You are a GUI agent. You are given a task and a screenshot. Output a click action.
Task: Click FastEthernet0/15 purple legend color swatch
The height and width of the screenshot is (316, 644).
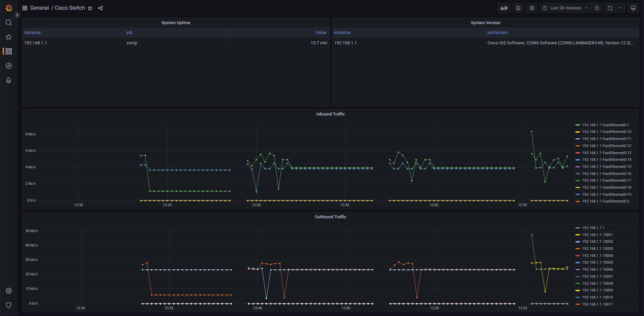(578, 167)
